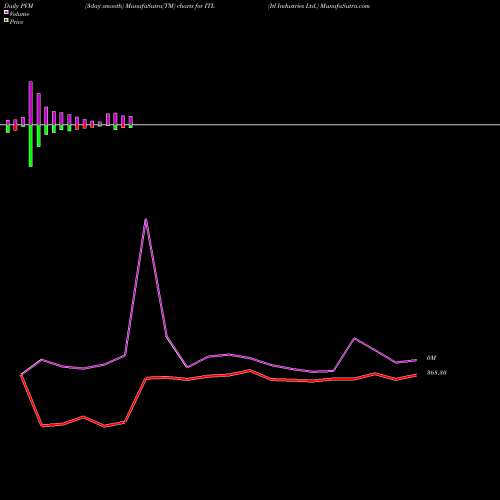This screenshot has width=500, height=500.
Task: Click the MunafaSutra(TM) charts heading text
Action: pyautogui.click(x=150, y=6)
